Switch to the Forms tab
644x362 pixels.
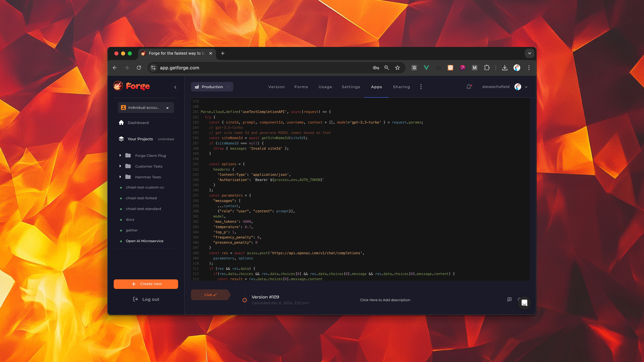(x=301, y=87)
